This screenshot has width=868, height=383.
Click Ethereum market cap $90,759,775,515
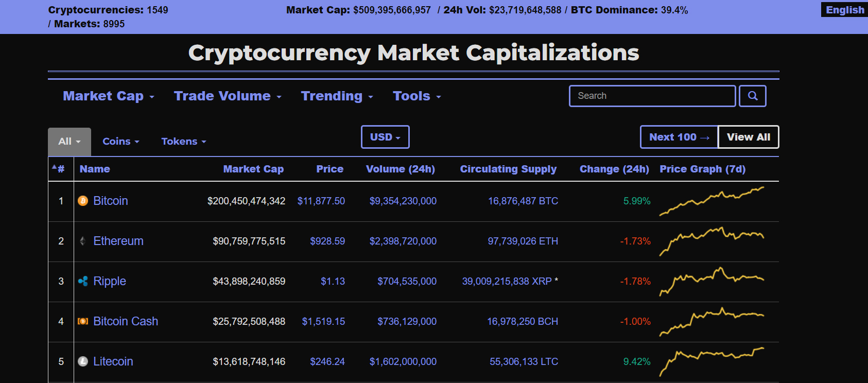tap(249, 241)
